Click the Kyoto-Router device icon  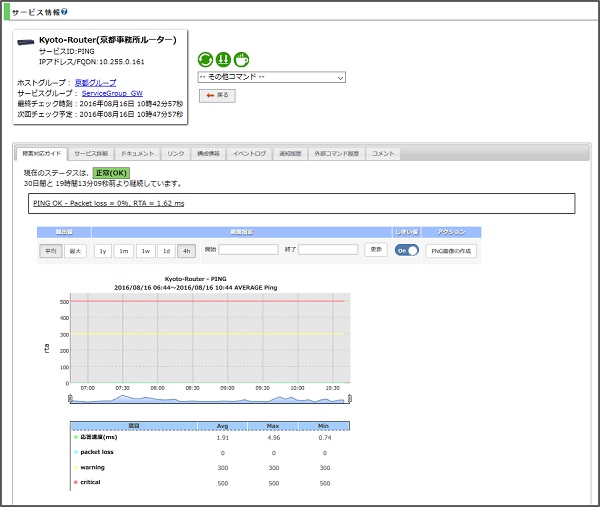tap(26, 42)
